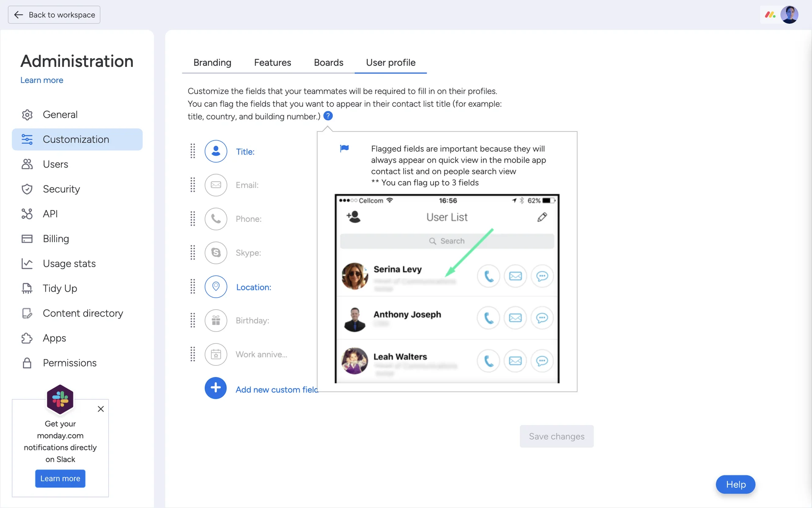Image resolution: width=812 pixels, height=508 pixels.
Task: Open Security settings in sidebar
Action: pos(61,189)
